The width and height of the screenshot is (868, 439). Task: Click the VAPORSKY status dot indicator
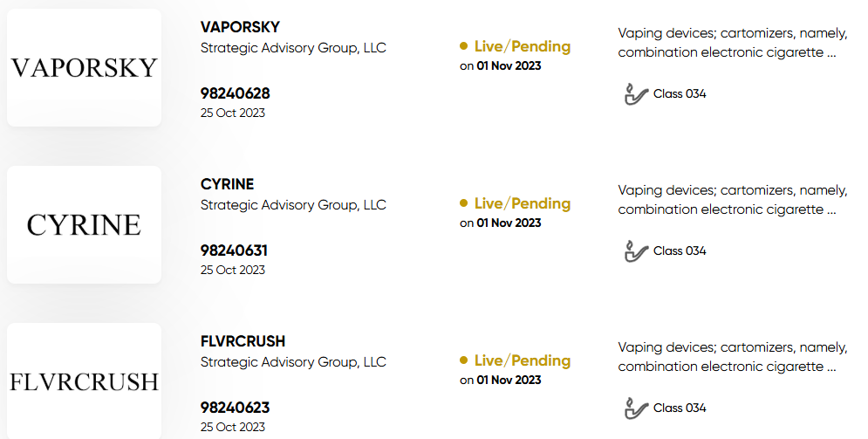pyautogui.click(x=464, y=46)
